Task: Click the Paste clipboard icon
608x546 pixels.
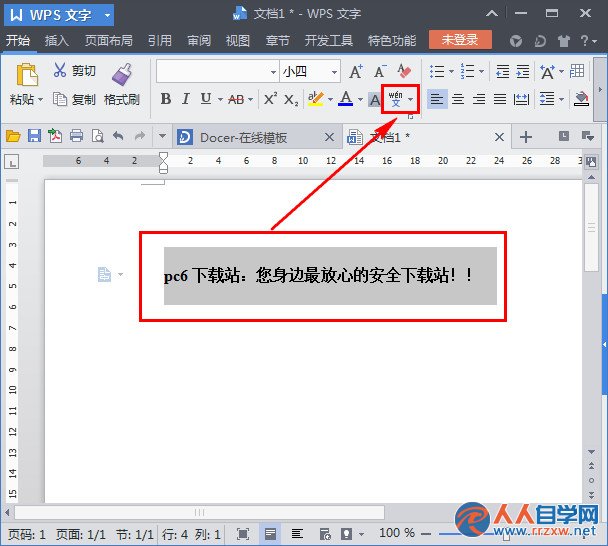Action: pyautogui.click(x=27, y=74)
